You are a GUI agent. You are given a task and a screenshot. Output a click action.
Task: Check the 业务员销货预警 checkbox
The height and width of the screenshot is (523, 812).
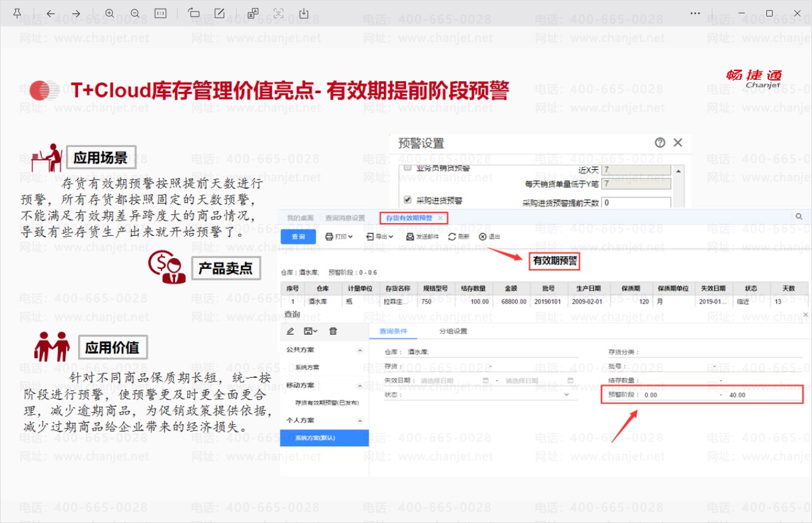(x=408, y=169)
